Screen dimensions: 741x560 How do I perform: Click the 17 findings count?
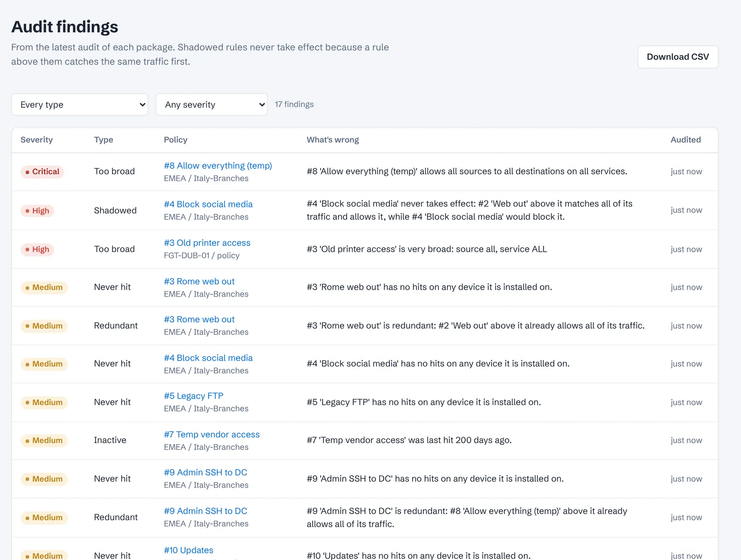click(x=294, y=105)
